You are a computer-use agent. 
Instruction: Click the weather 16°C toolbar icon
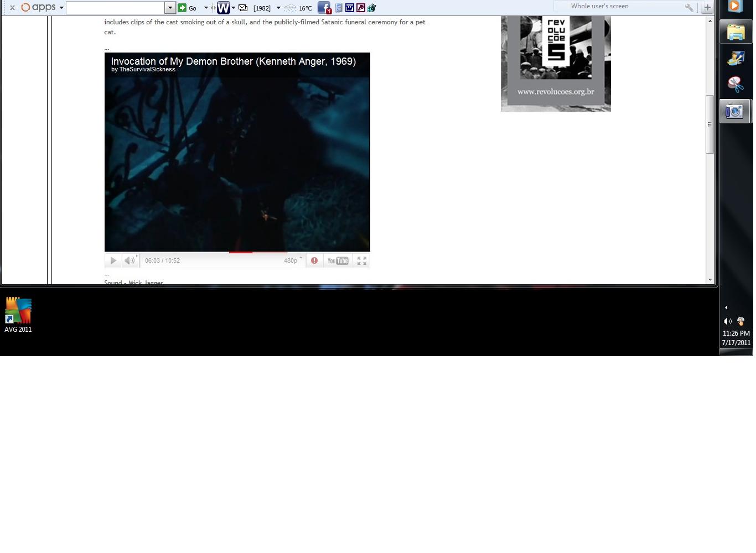pos(298,8)
